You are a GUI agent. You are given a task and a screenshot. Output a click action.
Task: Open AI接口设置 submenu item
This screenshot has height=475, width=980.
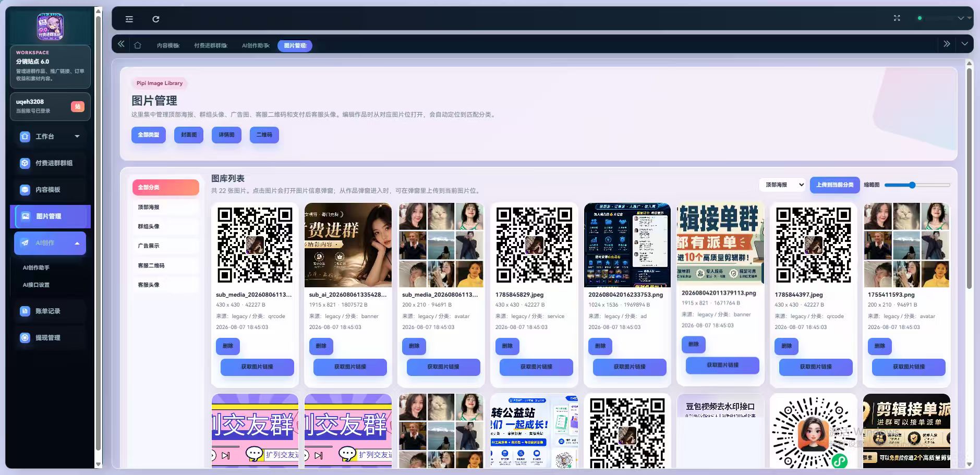pyautogui.click(x=37, y=285)
